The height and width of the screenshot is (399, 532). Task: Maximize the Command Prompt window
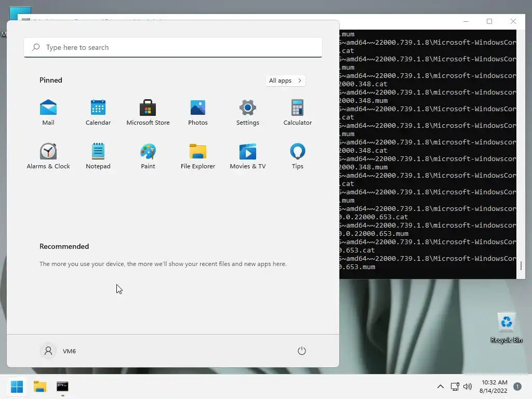click(489, 21)
